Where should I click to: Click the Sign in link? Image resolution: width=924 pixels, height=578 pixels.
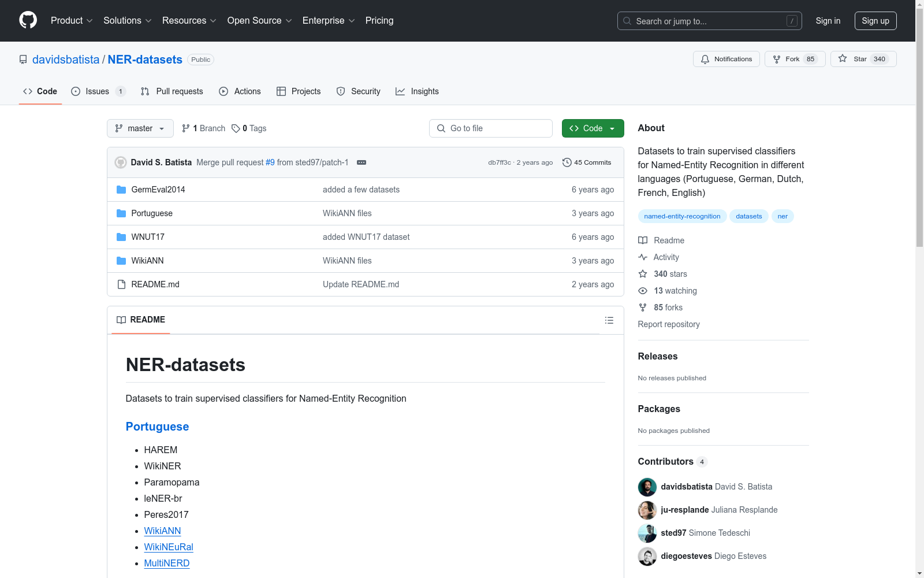point(828,21)
